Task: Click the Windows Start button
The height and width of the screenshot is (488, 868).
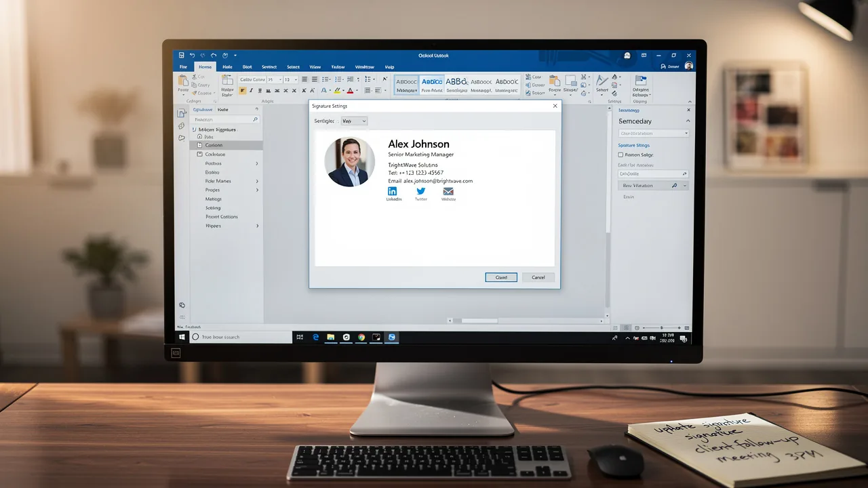Action: [x=182, y=337]
